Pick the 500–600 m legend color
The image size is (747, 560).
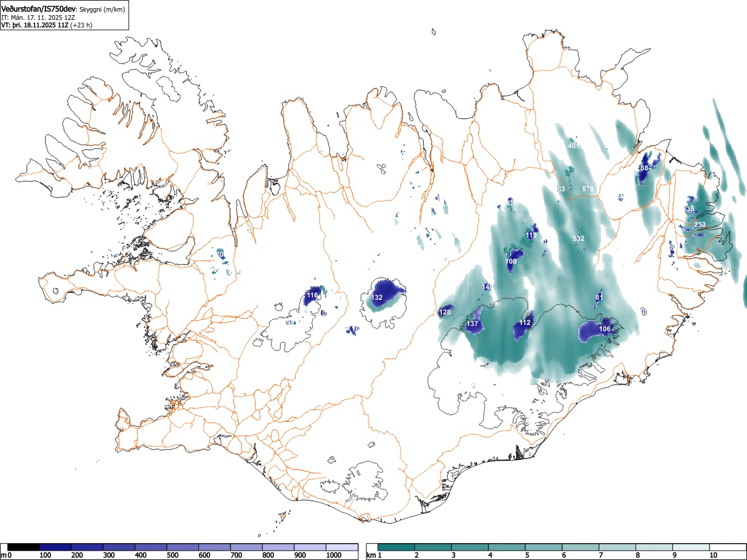pyautogui.click(x=183, y=547)
